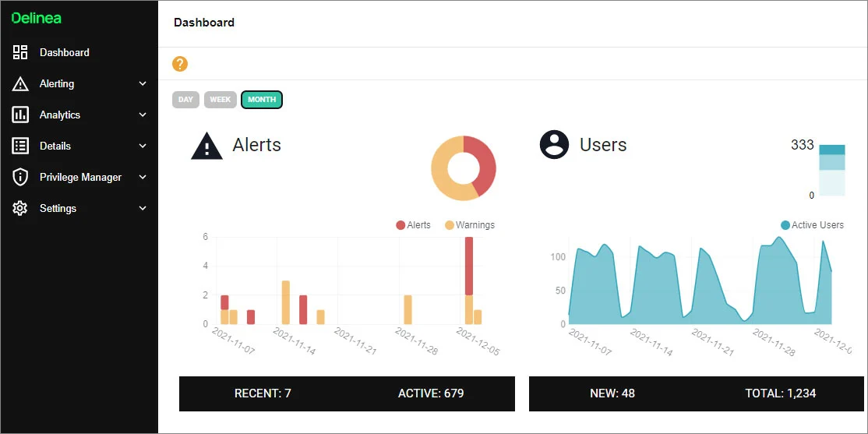Click TOTAL: 1,234 users counter
868x434 pixels.
[781, 393]
